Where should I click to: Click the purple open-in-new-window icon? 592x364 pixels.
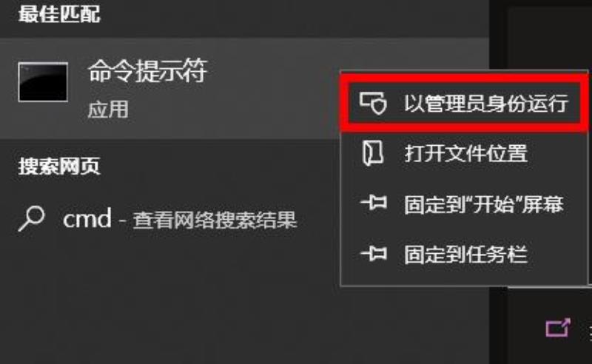coord(558,328)
